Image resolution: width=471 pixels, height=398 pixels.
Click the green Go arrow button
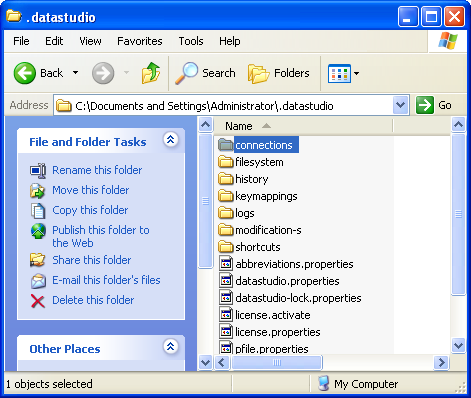(x=425, y=105)
